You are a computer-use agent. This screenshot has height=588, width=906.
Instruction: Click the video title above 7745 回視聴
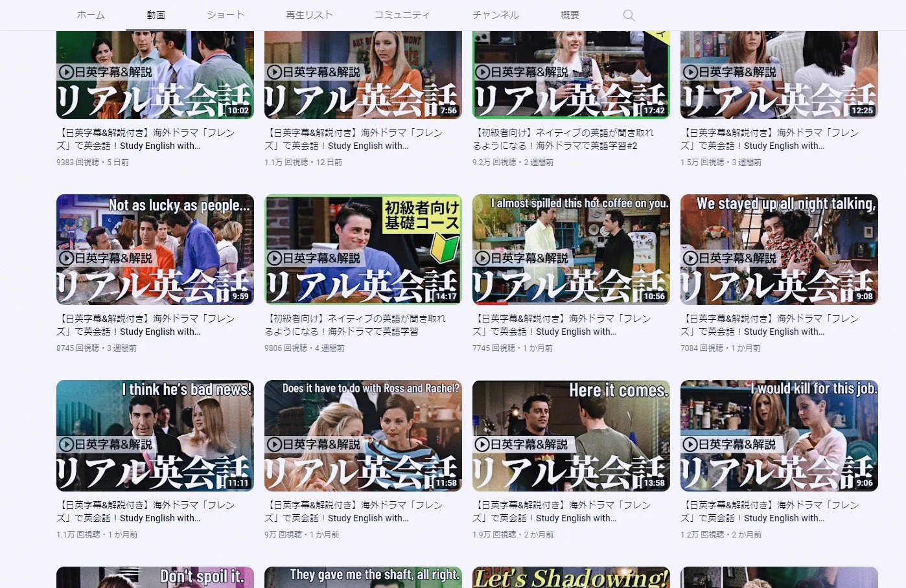(562, 325)
